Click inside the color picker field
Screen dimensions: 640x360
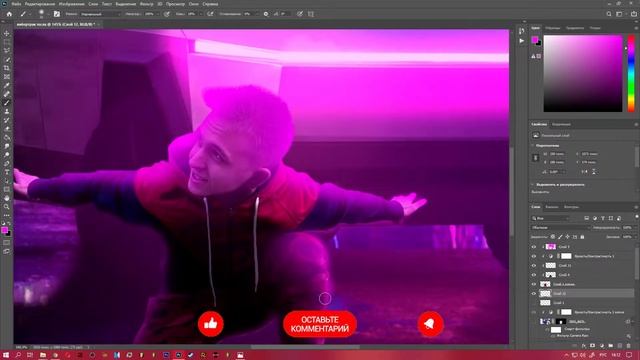coord(583,73)
